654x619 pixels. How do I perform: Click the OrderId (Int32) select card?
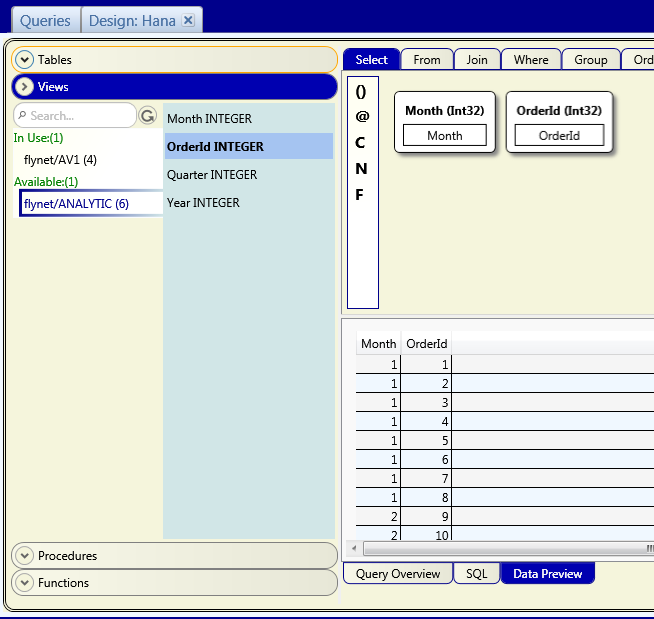coord(559,122)
